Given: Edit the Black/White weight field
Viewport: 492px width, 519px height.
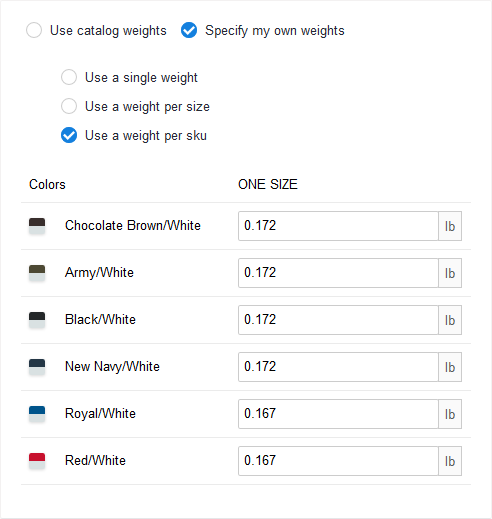Looking at the screenshot, I should (338, 320).
